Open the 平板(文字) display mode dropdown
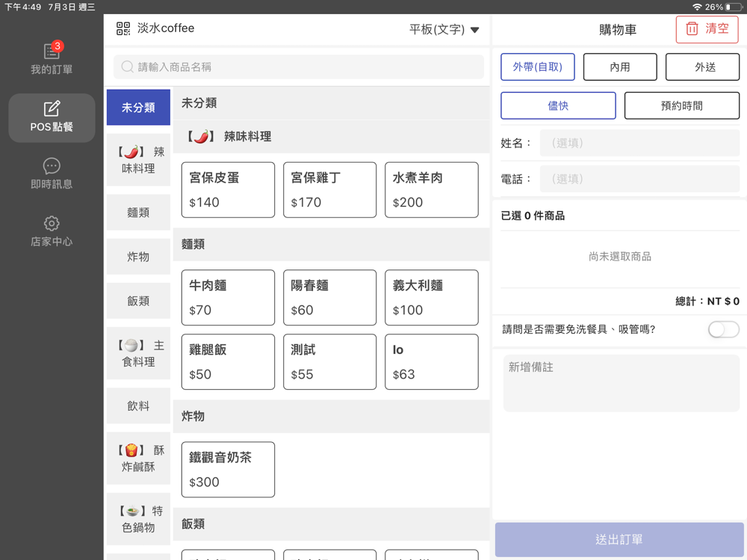Screen dimensions: 747x560 (444, 30)
